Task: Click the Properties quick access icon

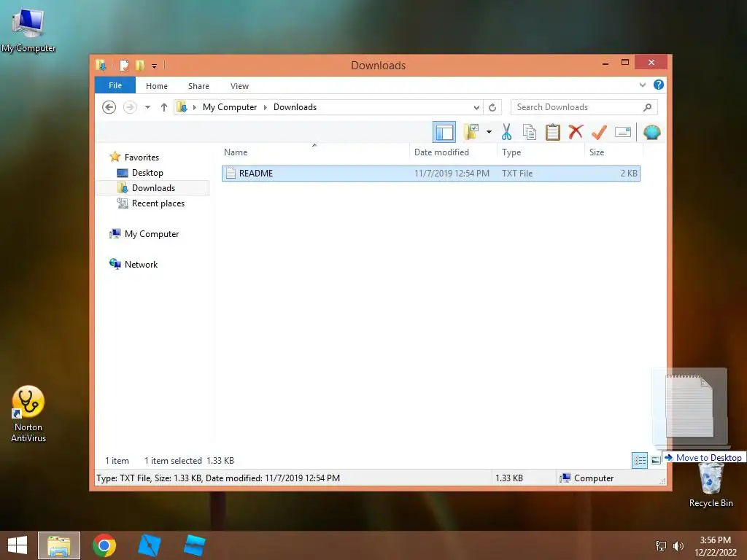Action: (124, 65)
